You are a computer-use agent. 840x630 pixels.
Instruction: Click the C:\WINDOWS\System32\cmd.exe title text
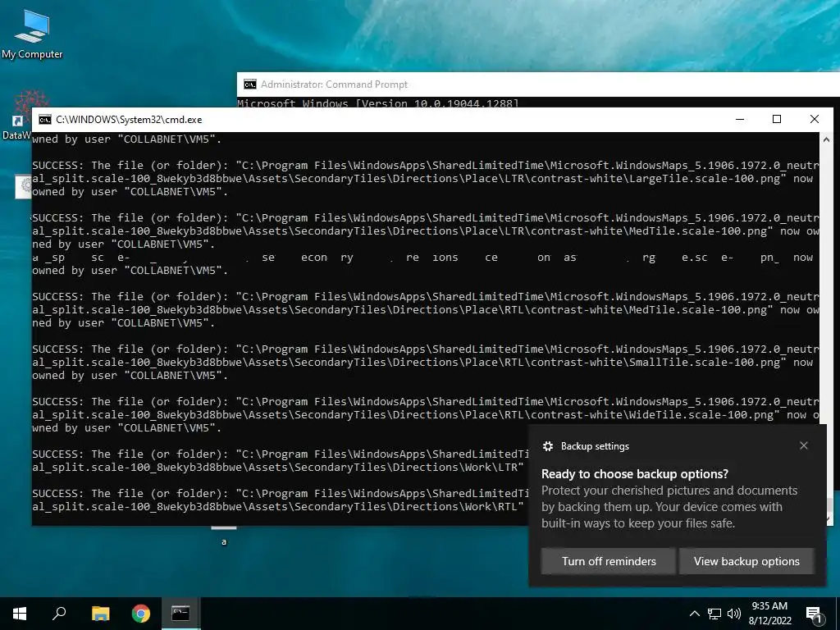pos(129,120)
